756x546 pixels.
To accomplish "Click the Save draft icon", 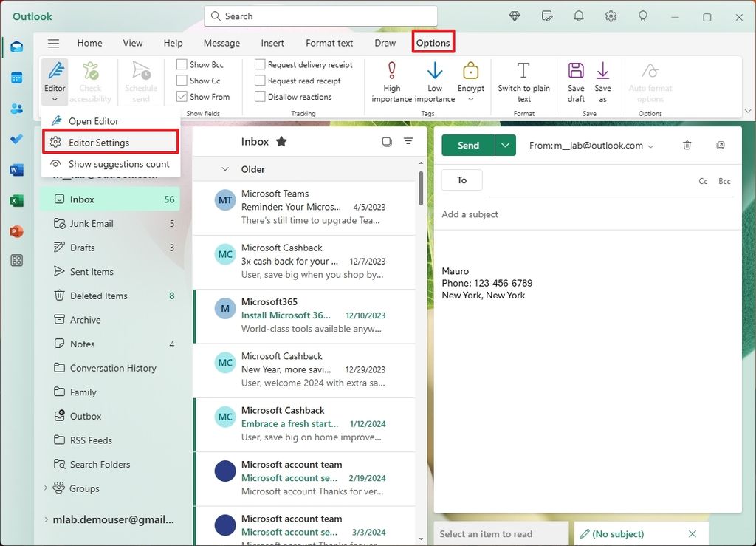I will click(575, 80).
